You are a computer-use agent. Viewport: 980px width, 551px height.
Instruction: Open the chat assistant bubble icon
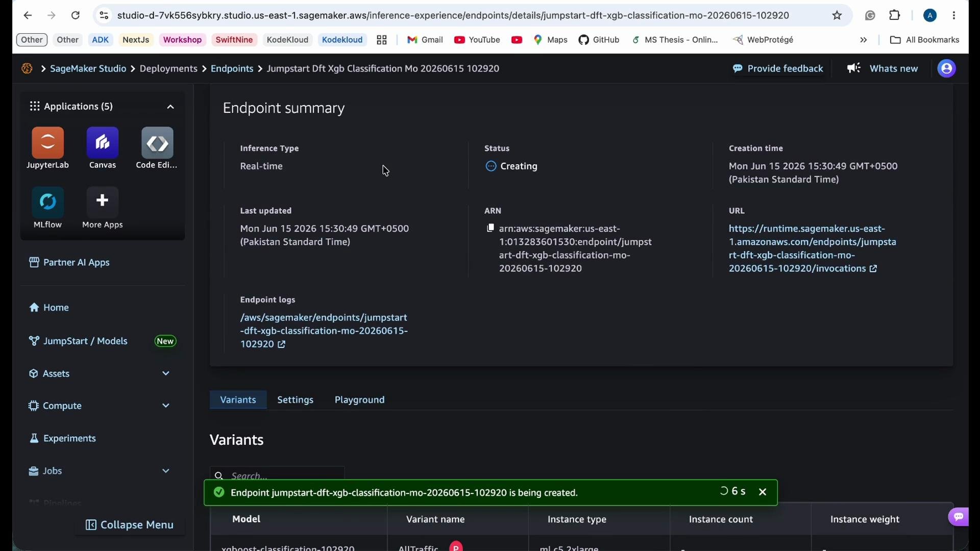[x=959, y=517]
